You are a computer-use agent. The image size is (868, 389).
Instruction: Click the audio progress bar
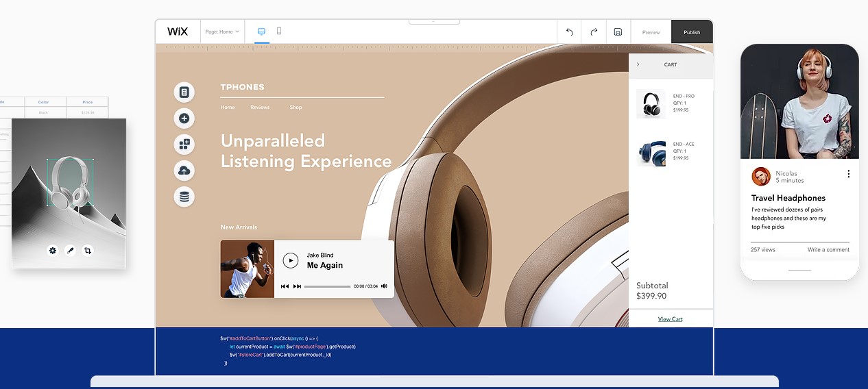(x=327, y=286)
